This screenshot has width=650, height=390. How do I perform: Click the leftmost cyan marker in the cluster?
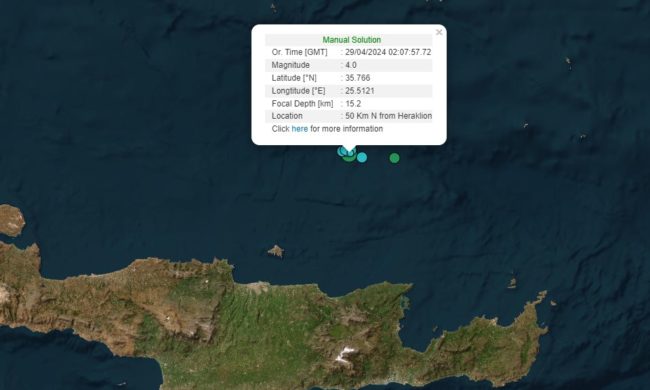pyautogui.click(x=341, y=151)
